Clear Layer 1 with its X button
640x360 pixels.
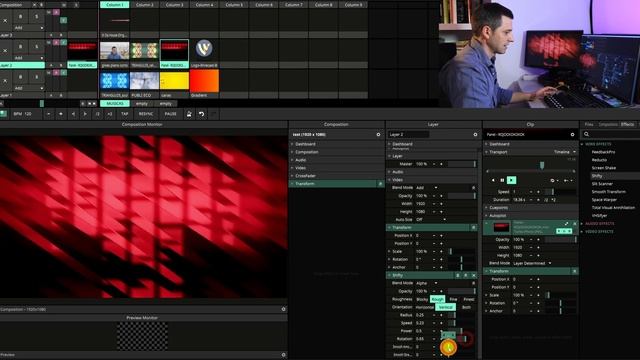tap(5, 81)
